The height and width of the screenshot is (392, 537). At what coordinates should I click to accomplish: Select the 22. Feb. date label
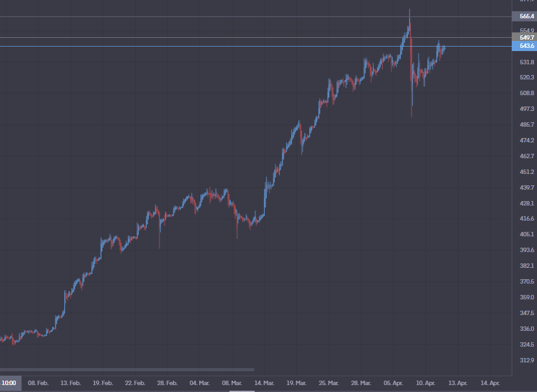(135, 383)
